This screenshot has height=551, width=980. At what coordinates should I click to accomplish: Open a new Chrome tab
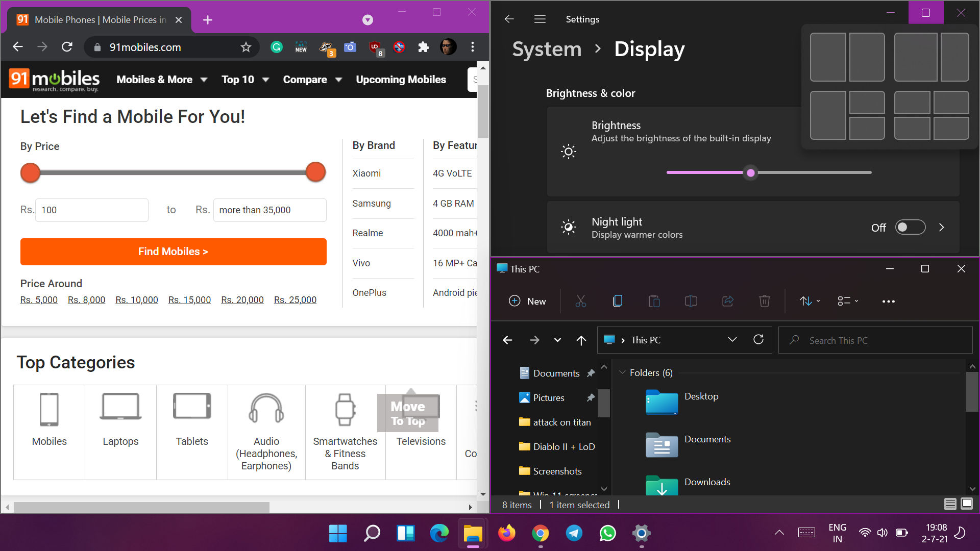[207, 20]
